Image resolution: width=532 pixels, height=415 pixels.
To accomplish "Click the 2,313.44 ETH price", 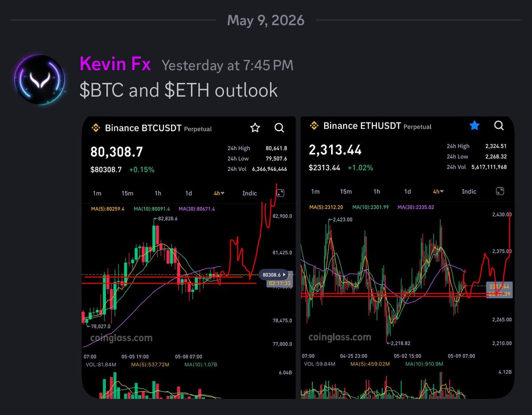I will [x=335, y=150].
